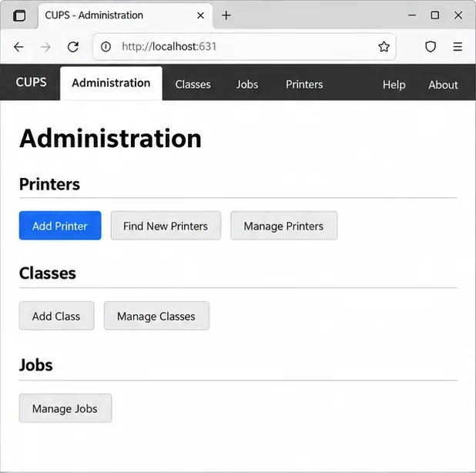Open the browser hamburger menu
This screenshot has width=476, height=473.
tap(458, 47)
